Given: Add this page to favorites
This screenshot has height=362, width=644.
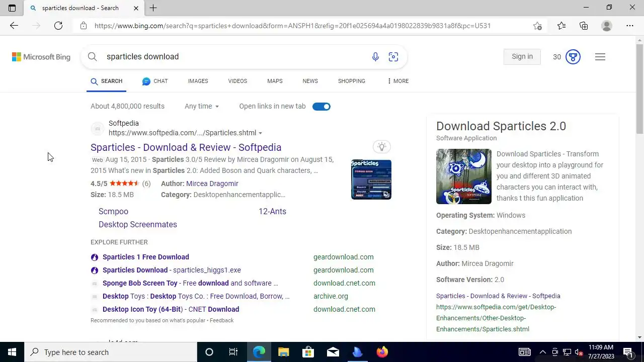Looking at the screenshot, I should click(x=537, y=26).
